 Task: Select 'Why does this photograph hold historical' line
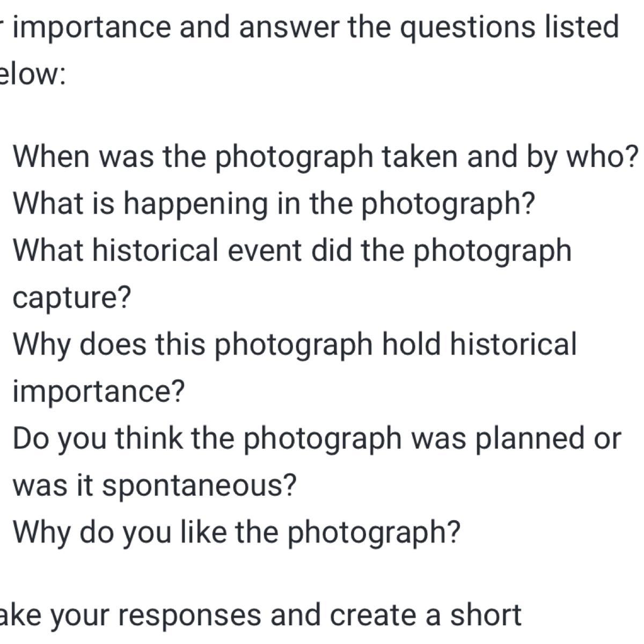click(295, 345)
